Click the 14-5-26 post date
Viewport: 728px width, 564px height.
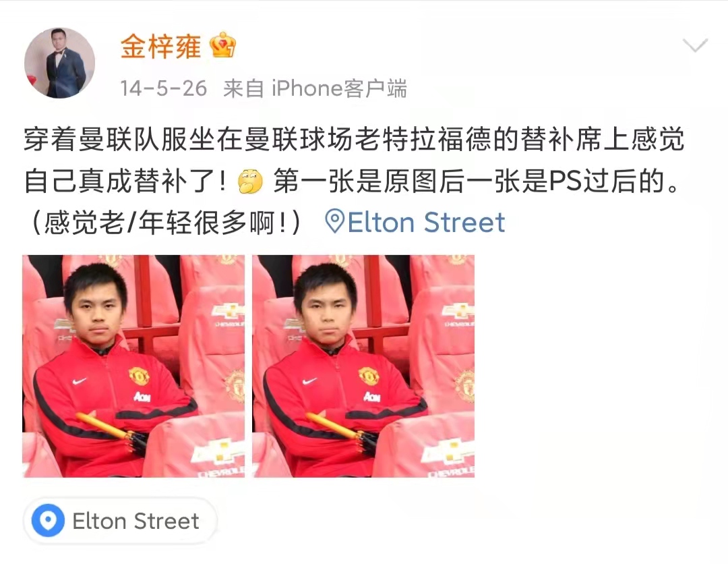163,88
